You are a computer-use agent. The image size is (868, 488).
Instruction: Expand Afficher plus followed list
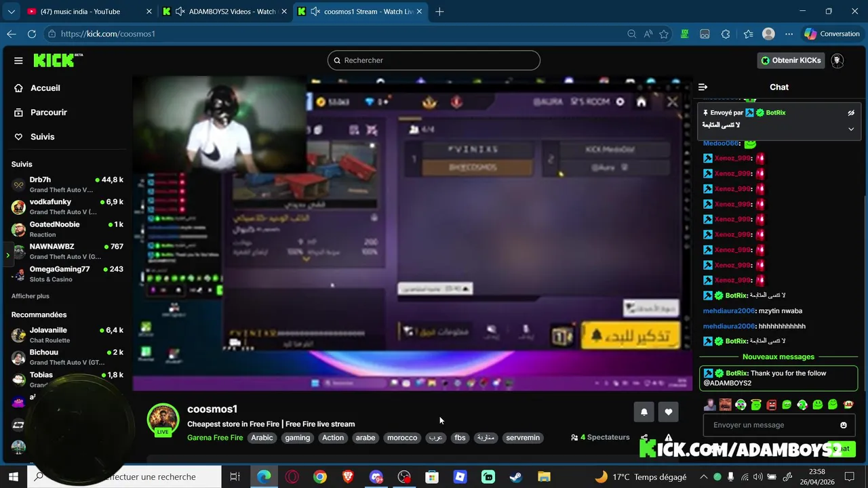[x=30, y=296]
